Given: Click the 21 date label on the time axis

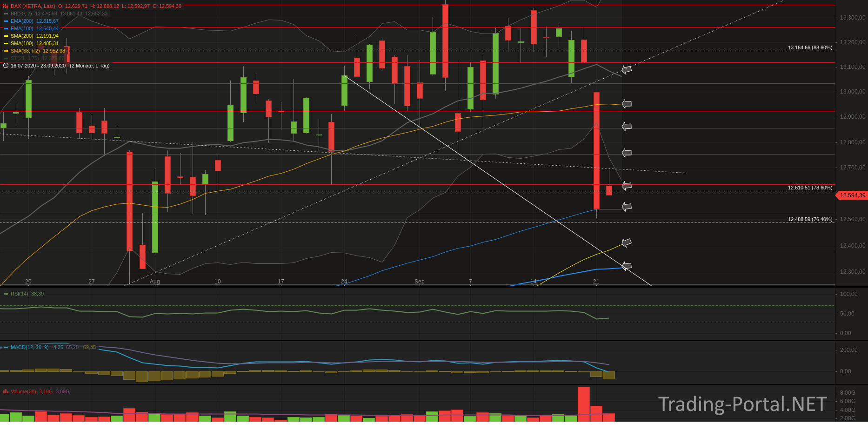Looking at the screenshot, I should pyautogui.click(x=596, y=282).
